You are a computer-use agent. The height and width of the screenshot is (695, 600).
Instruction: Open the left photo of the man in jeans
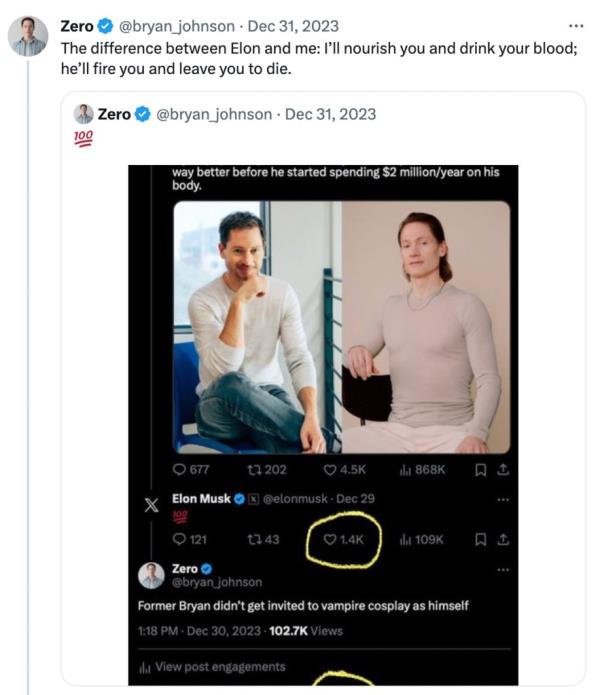point(257,328)
